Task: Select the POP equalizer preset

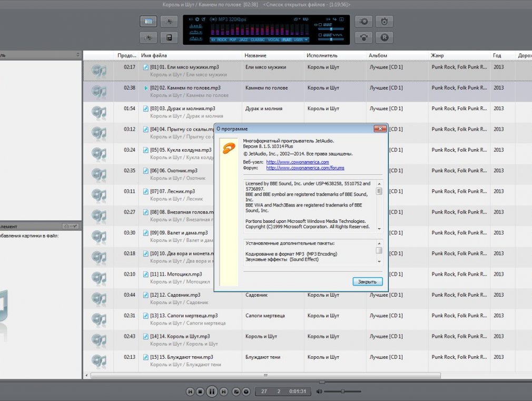Action: (233, 40)
